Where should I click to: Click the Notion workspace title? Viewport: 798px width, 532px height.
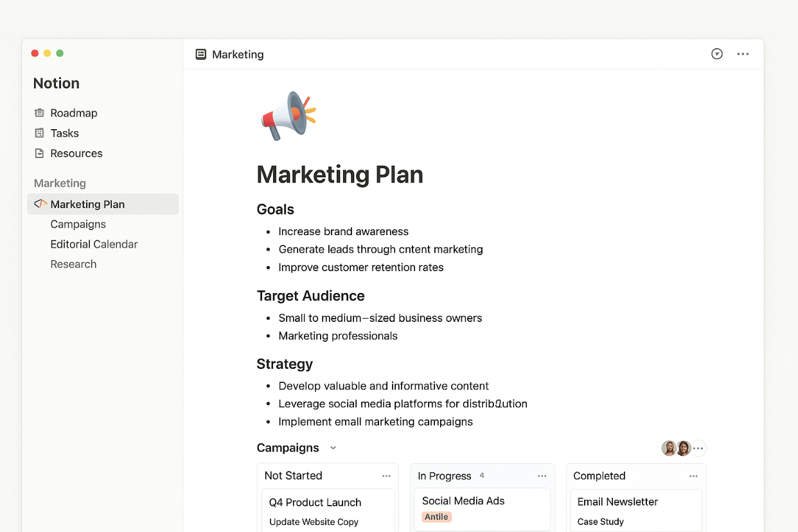[x=57, y=83]
